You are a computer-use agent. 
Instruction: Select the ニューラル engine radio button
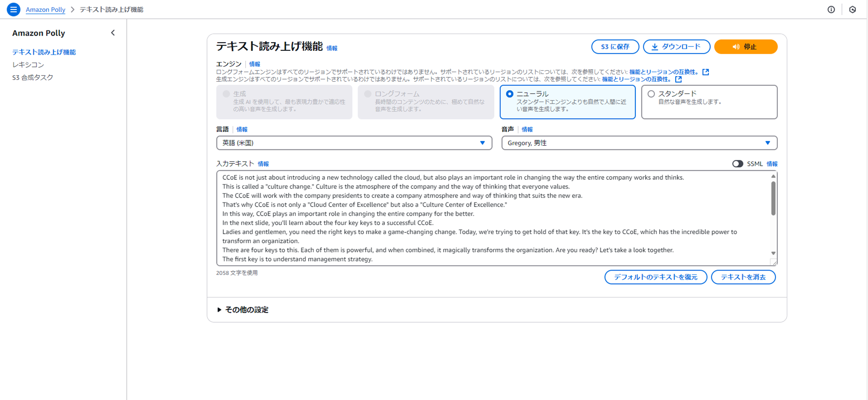point(510,94)
